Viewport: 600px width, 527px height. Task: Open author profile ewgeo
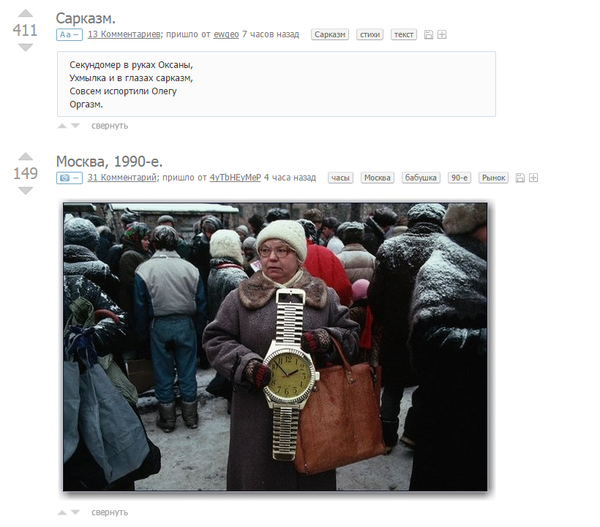[x=226, y=34]
